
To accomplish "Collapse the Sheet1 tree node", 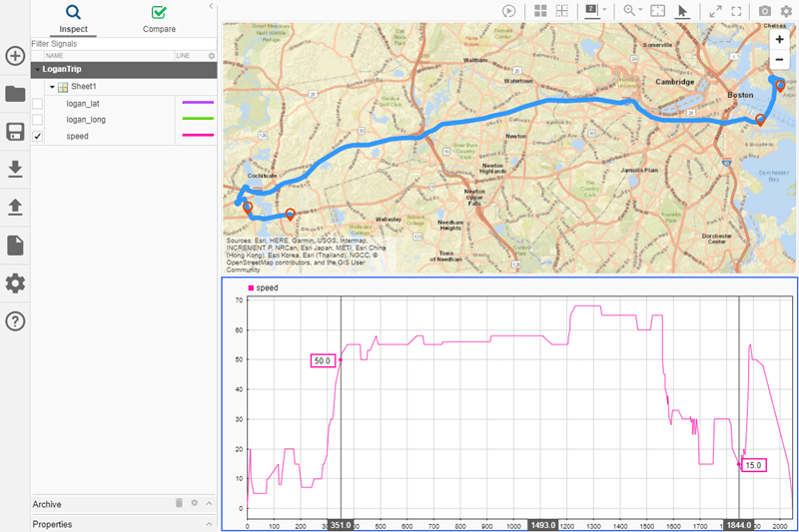I will 52,87.
